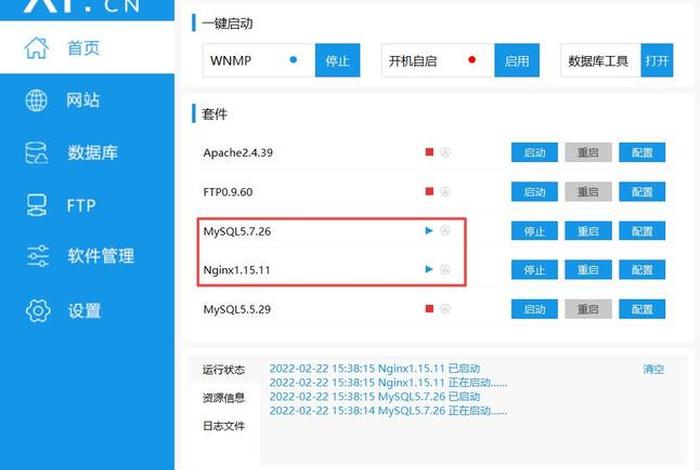This screenshot has width=700, height=470.
Task: Open the 数据库 database icon
Action: [36, 153]
